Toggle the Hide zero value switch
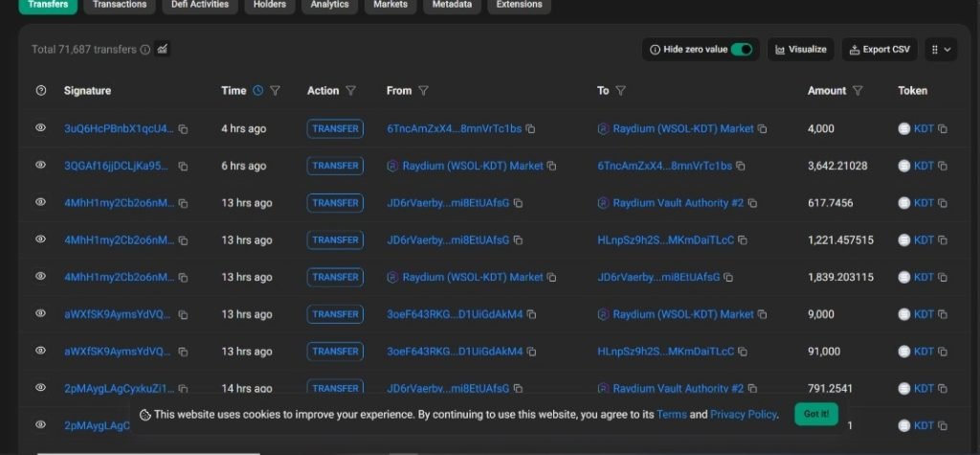The image size is (980, 455). pos(742,50)
